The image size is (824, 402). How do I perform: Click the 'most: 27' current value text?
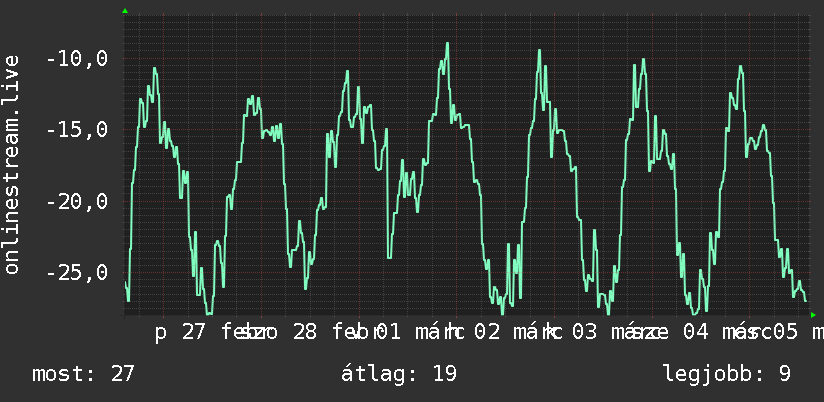[84, 374]
